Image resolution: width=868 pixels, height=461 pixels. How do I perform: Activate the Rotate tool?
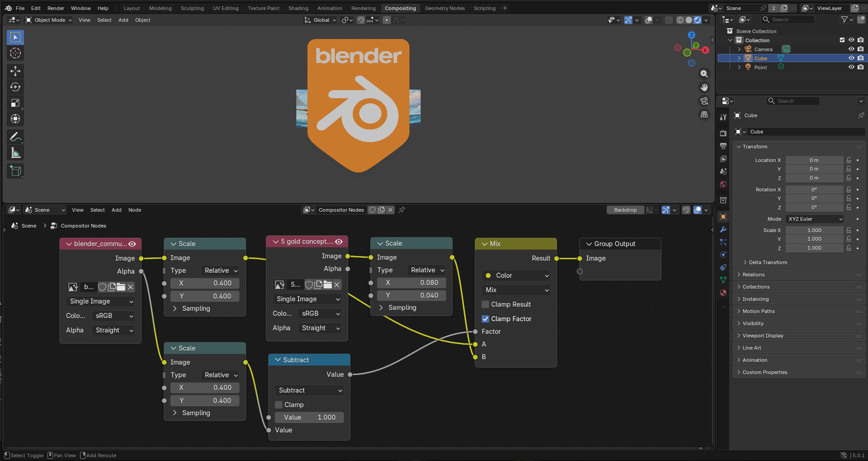pos(15,87)
